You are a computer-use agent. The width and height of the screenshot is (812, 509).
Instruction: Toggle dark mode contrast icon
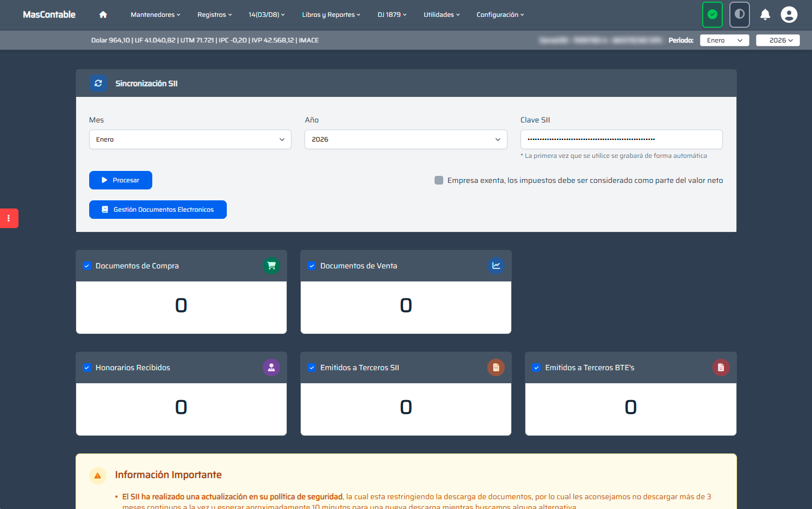click(740, 15)
